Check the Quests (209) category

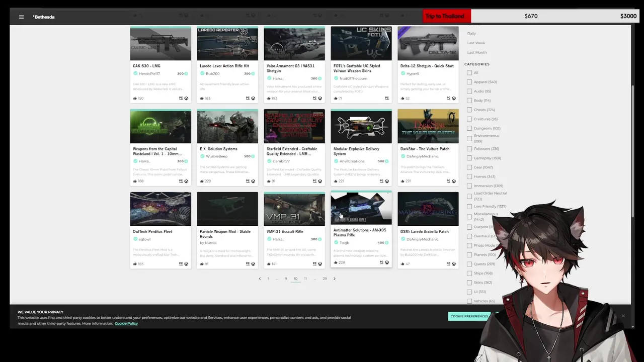(469, 264)
